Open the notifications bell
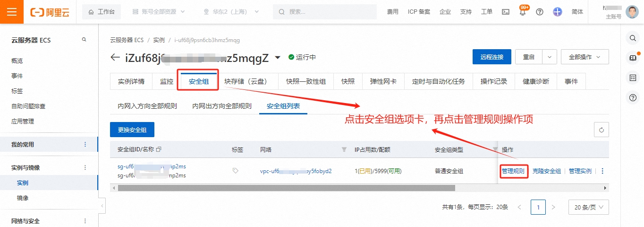This screenshot has width=644, height=227. (x=523, y=12)
